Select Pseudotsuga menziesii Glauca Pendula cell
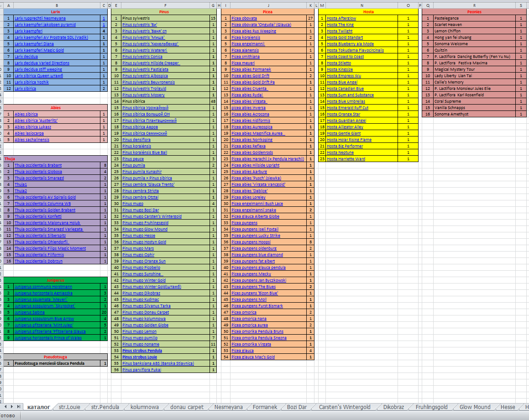The width and height of the screenshot is (529, 420). click(x=57, y=363)
